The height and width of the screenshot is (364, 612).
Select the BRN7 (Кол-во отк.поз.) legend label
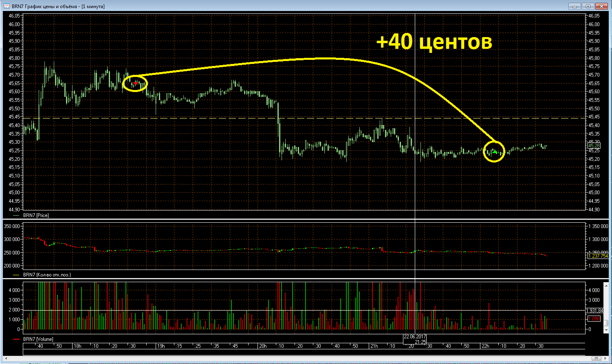[x=47, y=275]
